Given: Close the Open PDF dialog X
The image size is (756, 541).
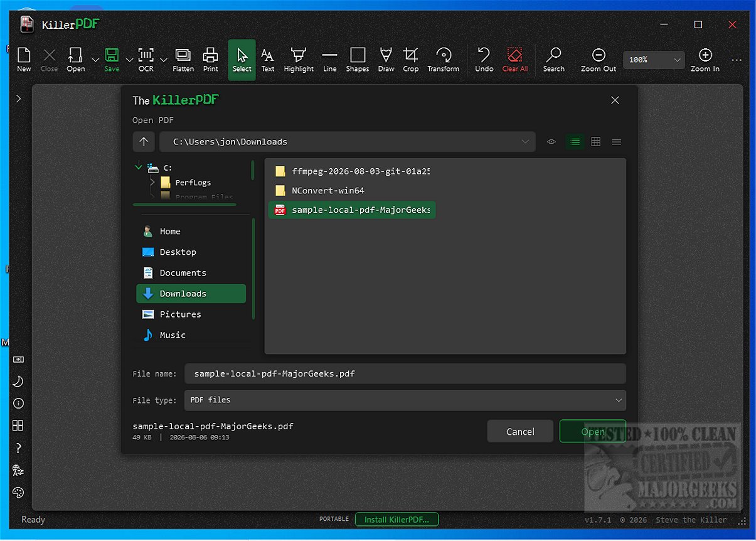Looking at the screenshot, I should 615,100.
